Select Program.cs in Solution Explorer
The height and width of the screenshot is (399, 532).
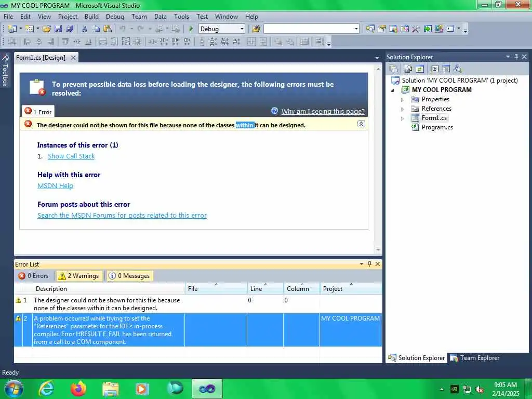tap(437, 127)
